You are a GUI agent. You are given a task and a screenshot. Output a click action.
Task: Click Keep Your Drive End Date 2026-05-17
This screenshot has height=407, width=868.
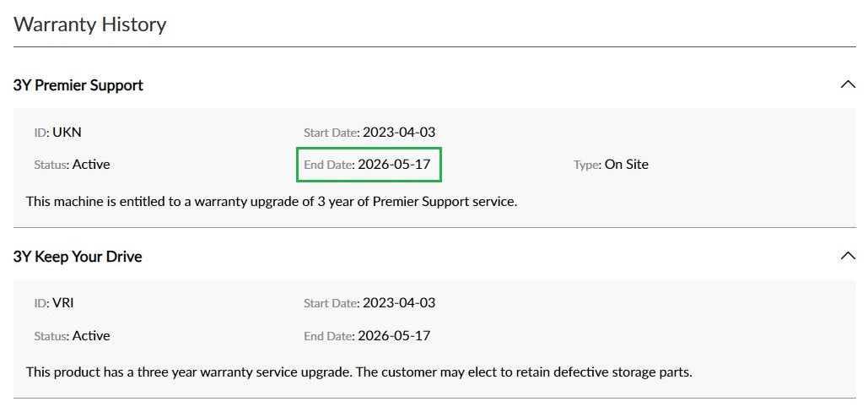(x=393, y=336)
